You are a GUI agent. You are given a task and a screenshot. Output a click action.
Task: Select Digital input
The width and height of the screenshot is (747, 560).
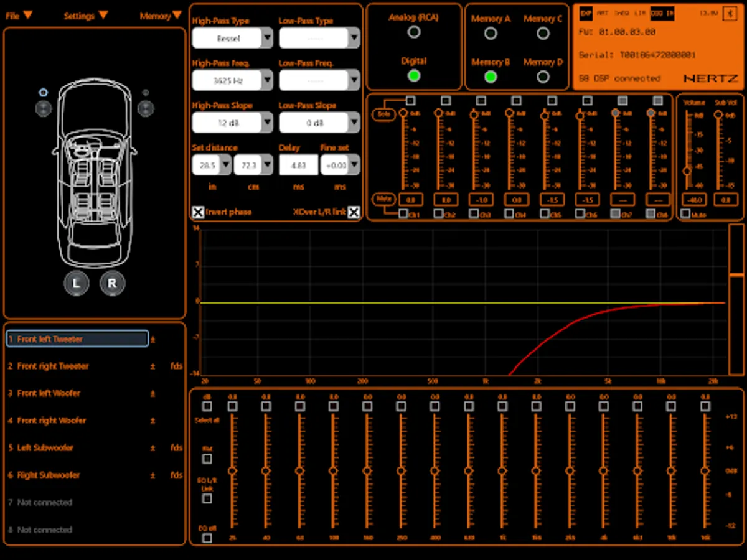coord(414,76)
